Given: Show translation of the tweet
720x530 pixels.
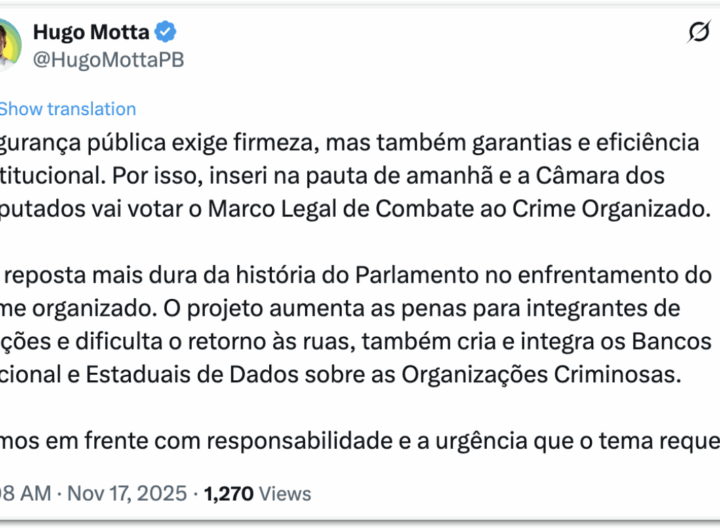Looking at the screenshot, I should click(67, 109).
